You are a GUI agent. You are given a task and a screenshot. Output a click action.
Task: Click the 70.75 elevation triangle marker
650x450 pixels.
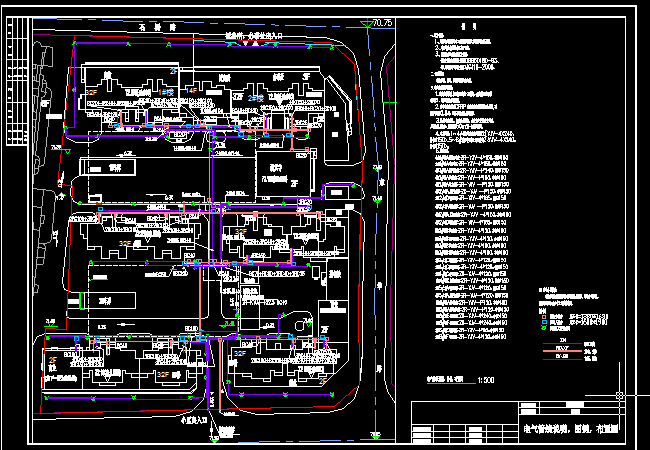coord(366,24)
